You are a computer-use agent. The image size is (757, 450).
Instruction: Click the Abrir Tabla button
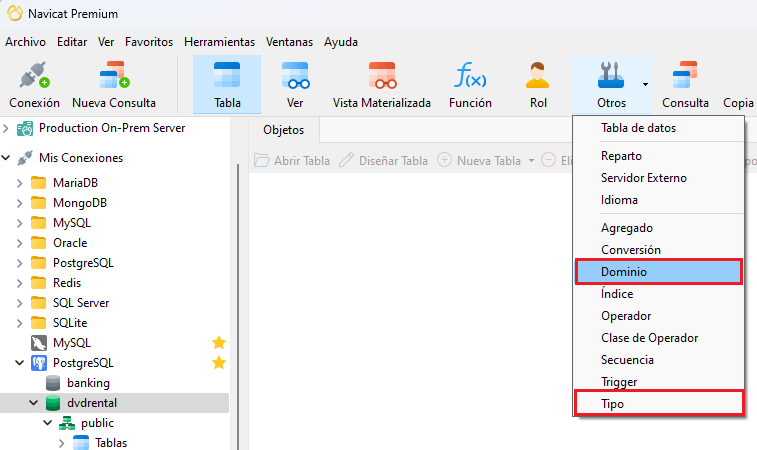[292, 160]
